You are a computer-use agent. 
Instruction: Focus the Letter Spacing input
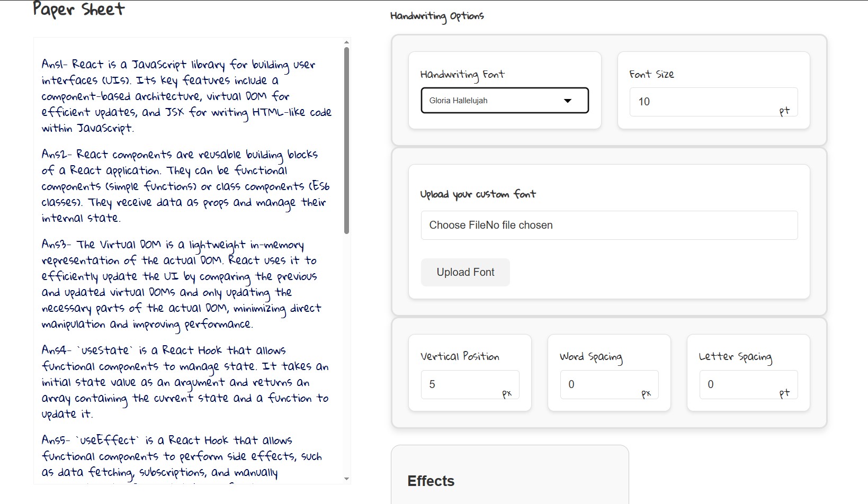tap(740, 384)
